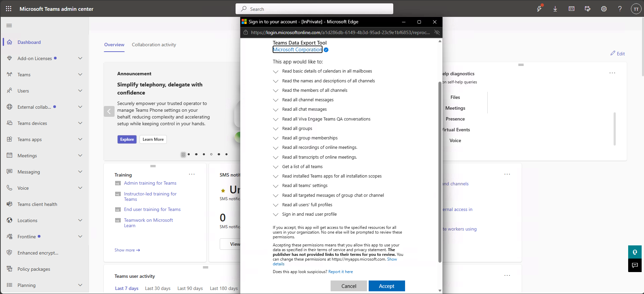This screenshot has width=644, height=294.
Task: Select the Overview tab
Action: tap(114, 45)
